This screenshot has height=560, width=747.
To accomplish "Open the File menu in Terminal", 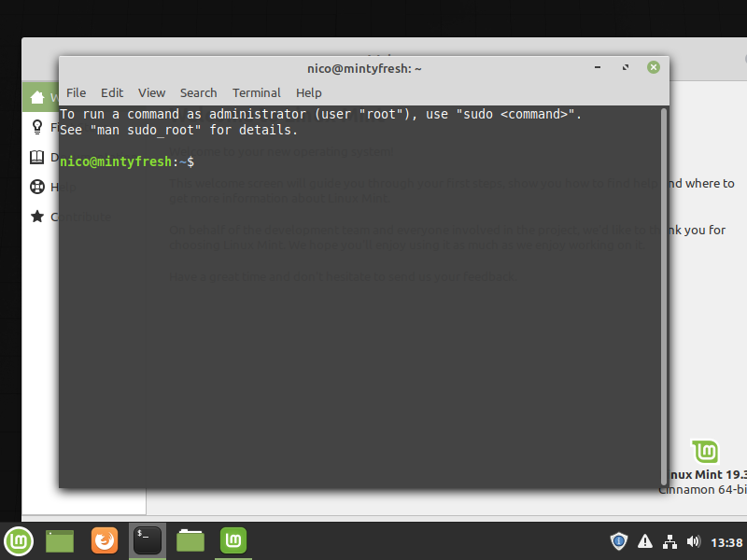I will [77, 92].
